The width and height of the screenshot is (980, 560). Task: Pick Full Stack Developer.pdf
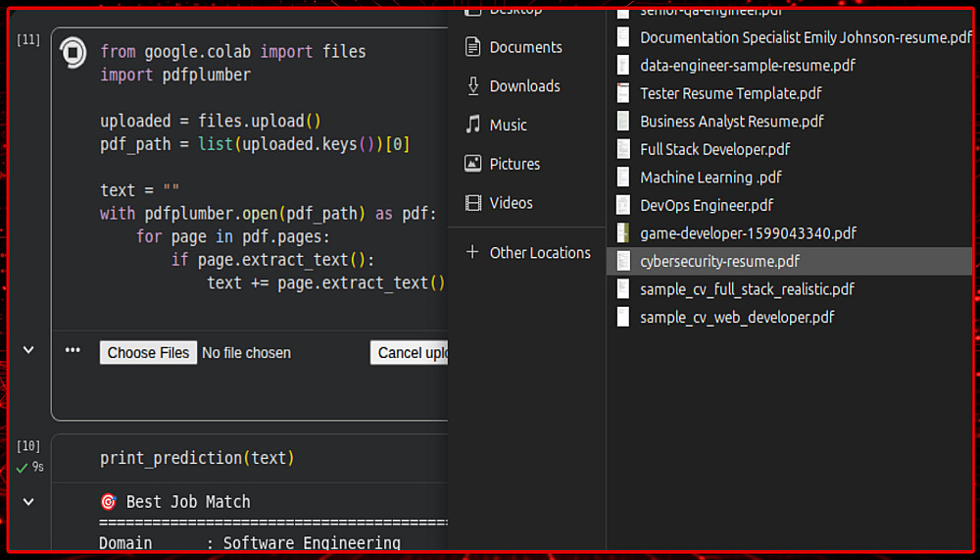tap(714, 150)
